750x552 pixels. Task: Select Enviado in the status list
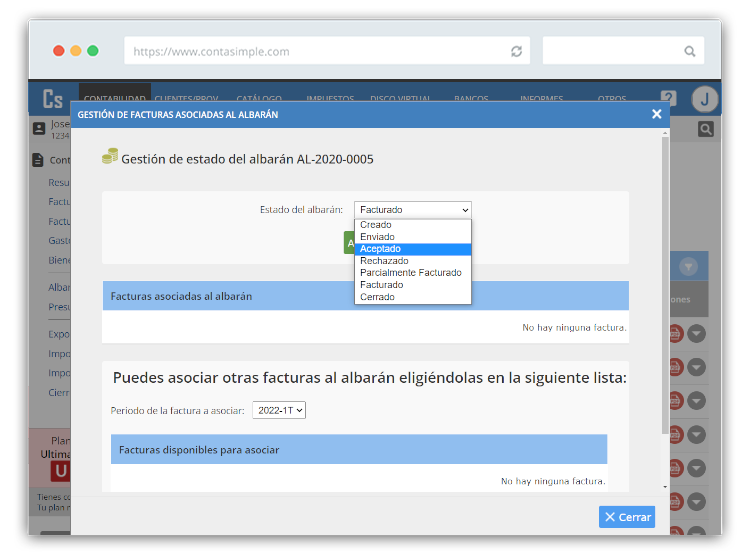click(413, 237)
